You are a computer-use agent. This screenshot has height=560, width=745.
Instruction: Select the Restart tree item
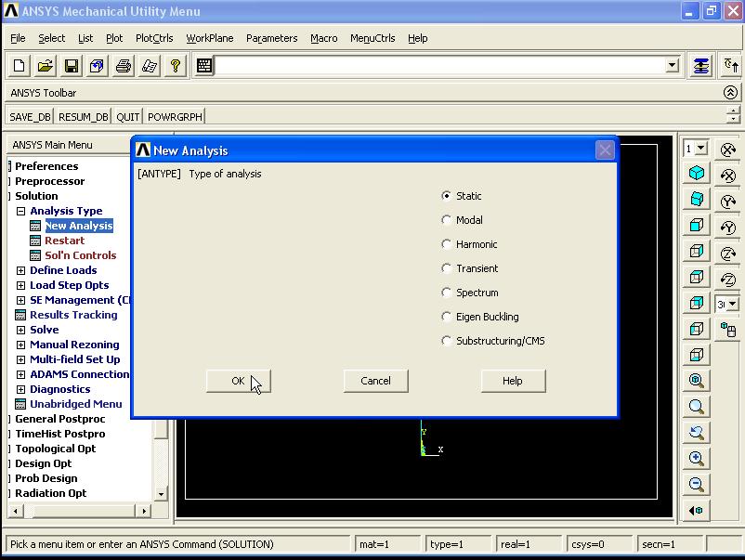click(x=65, y=241)
